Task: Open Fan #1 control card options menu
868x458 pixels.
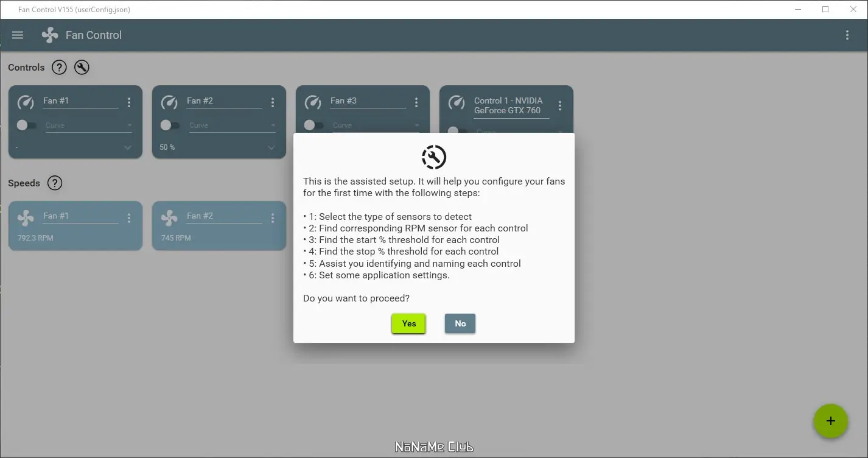Action: coord(128,102)
